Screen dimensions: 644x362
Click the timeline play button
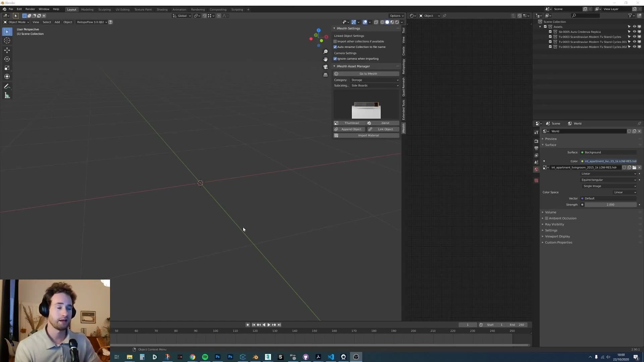click(269, 325)
